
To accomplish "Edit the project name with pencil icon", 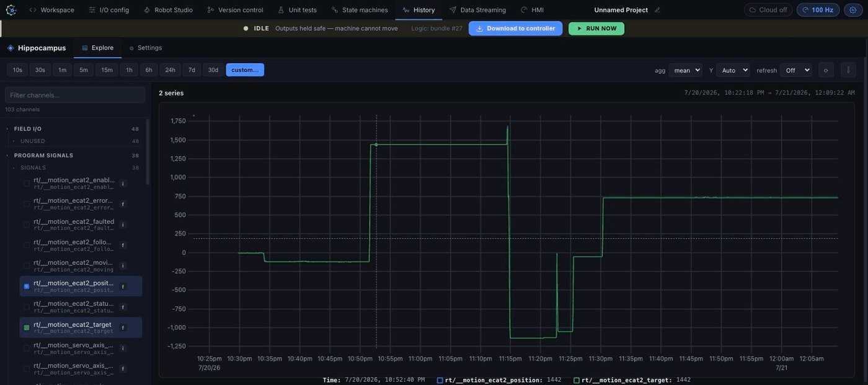I will tap(657, 10).
